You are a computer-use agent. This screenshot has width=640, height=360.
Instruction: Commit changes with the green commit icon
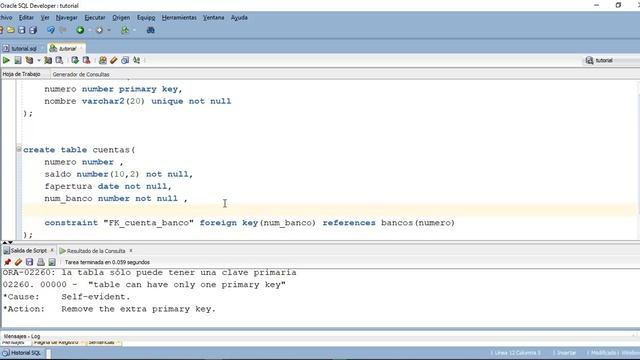coord(75,60)
